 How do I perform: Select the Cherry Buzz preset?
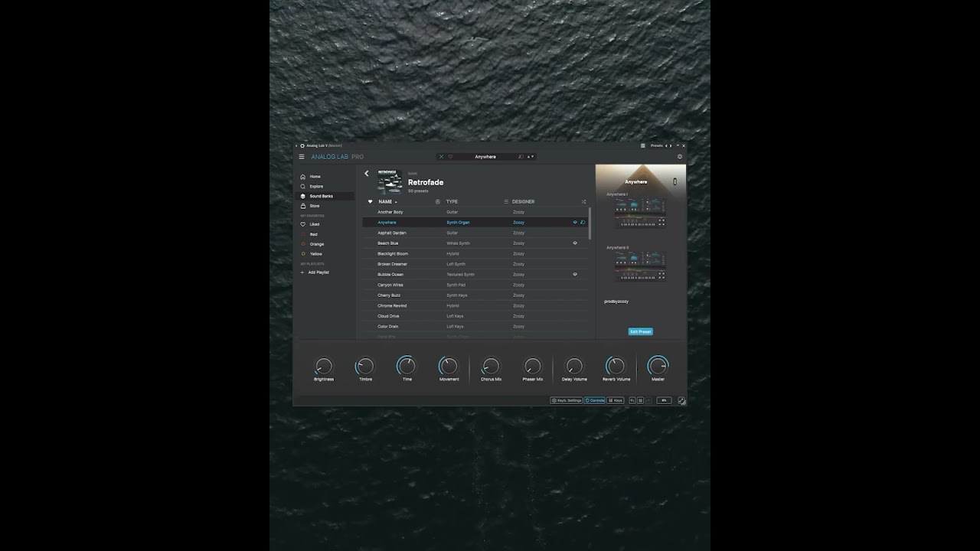475,295
